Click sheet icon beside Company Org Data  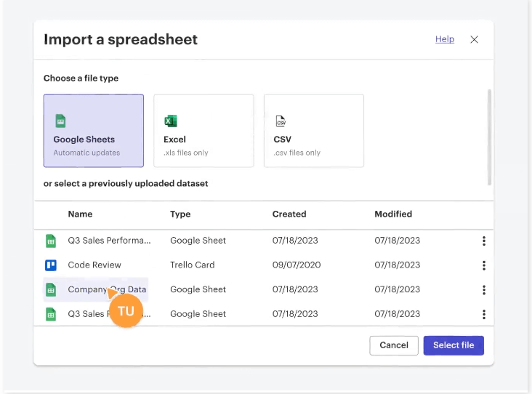point(51,290)
